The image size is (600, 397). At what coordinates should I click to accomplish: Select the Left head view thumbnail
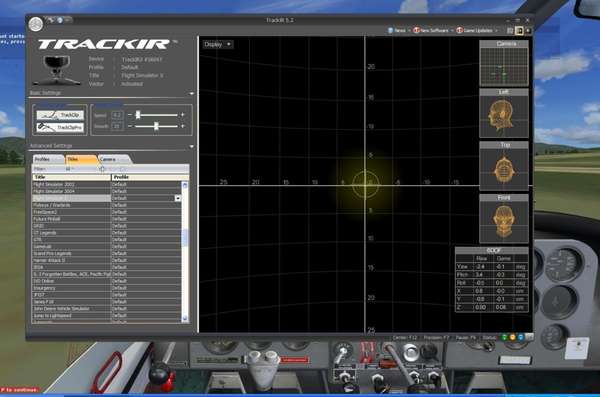click(504, 113)
